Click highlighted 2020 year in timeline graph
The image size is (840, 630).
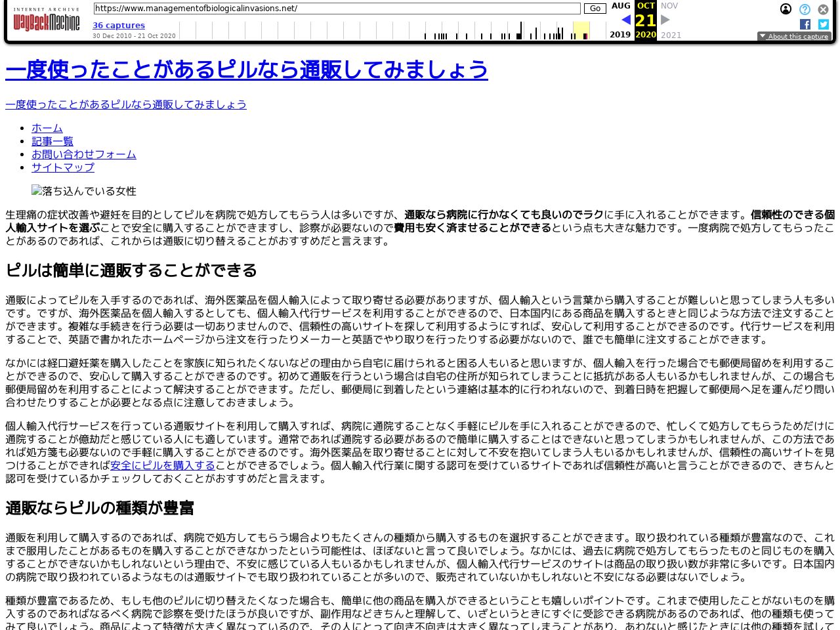click(581, 30)
